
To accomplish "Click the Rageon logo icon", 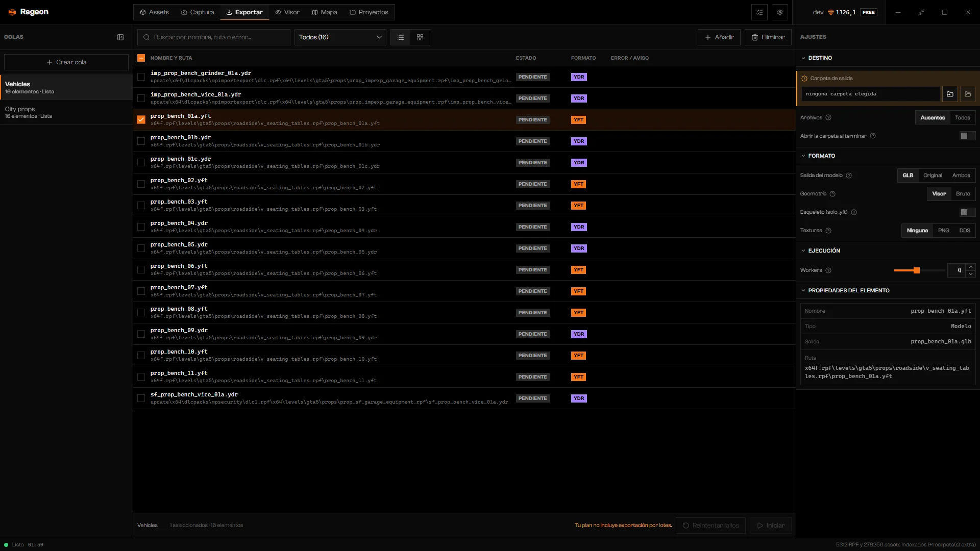I will pos(12,12).
